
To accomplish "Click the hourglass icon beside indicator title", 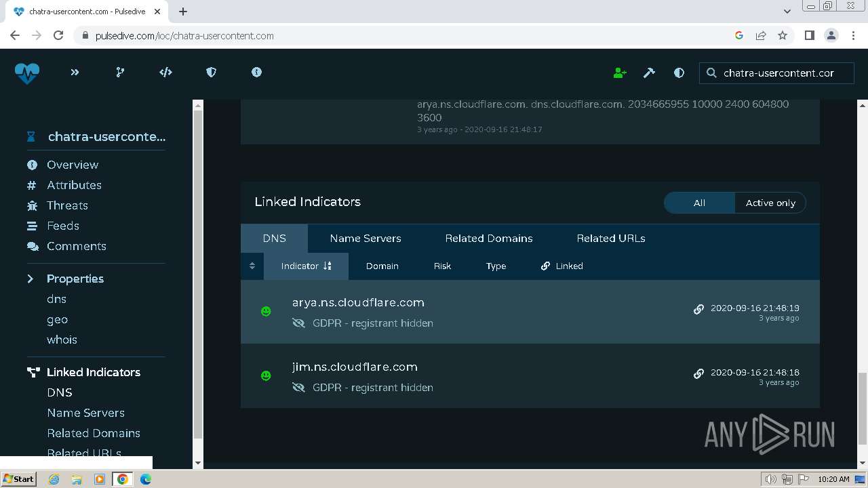I will tap(31, 137).
